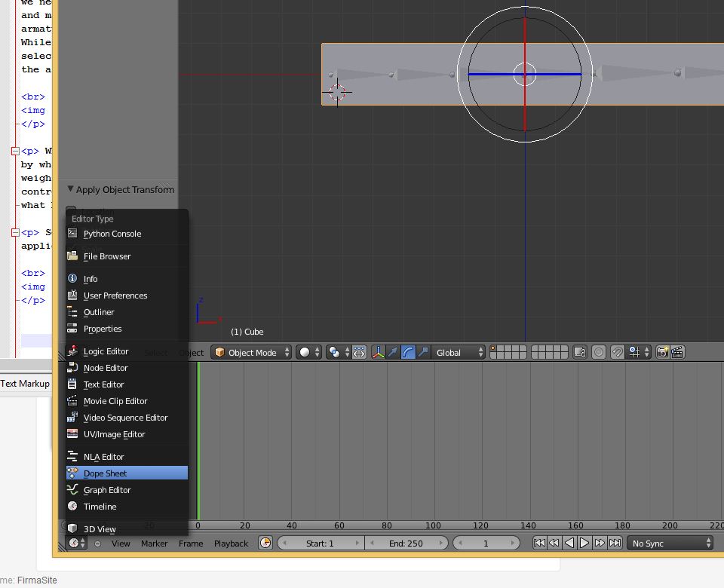This screenshot has height=588, width=724.
Task: Toggle the 3D manipulator widget
Action: click(x=378, y=353)
